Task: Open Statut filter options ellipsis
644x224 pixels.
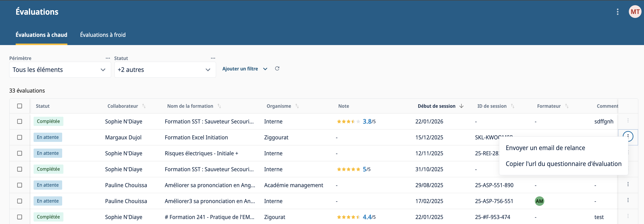Action: tap(213, 58)
